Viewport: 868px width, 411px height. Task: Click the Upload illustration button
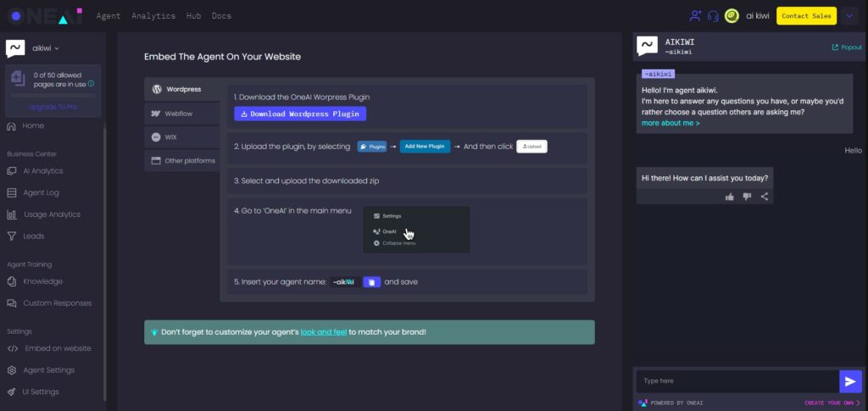(532, 147)
